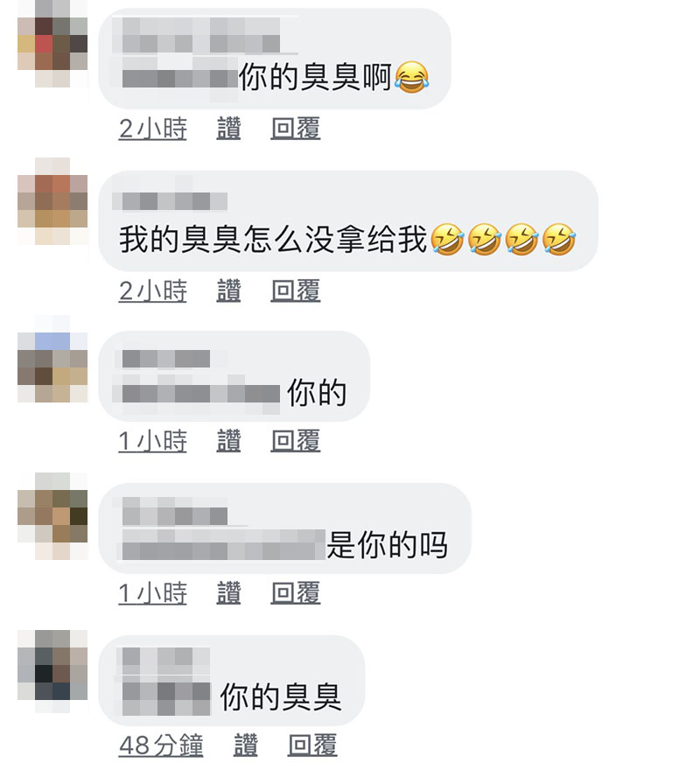Like the comment '我的臭臭怎么没拿给我'
700x770 pixels.
228,290
